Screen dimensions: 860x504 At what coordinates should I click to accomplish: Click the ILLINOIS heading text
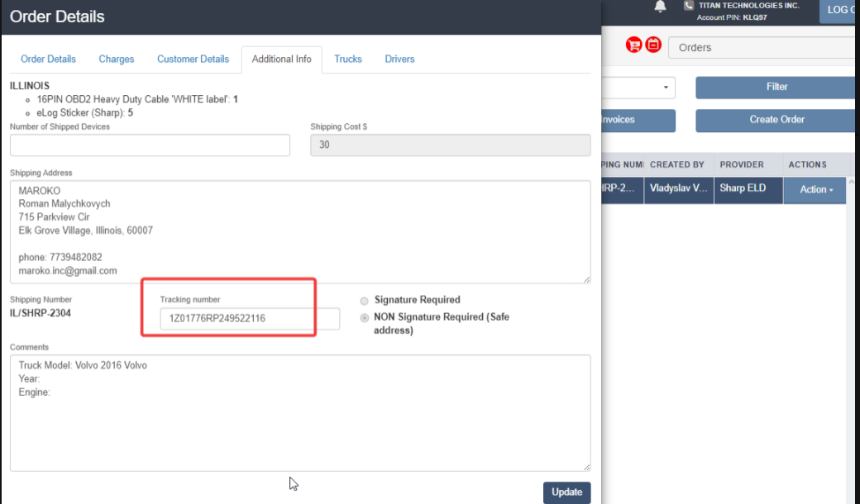click(30, 86)
